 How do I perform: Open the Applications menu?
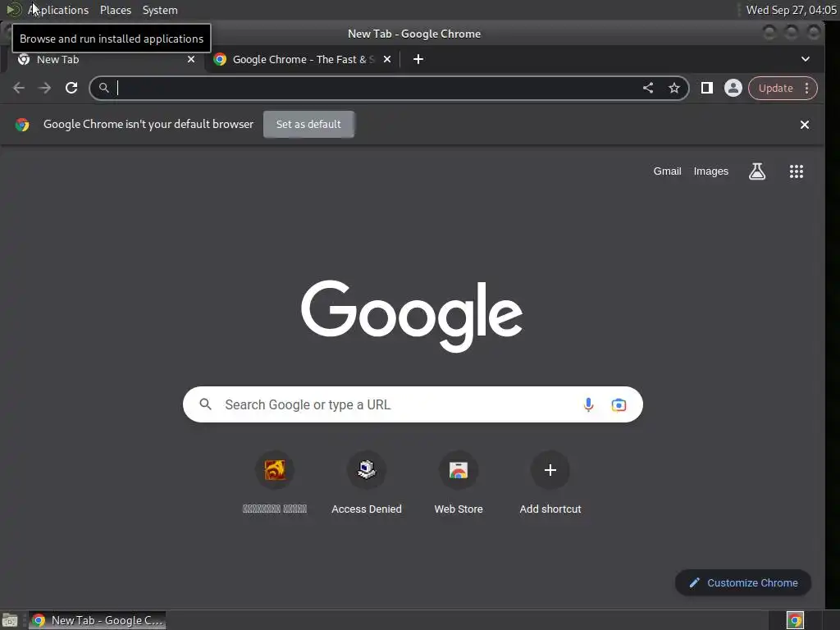coord(57,10)
